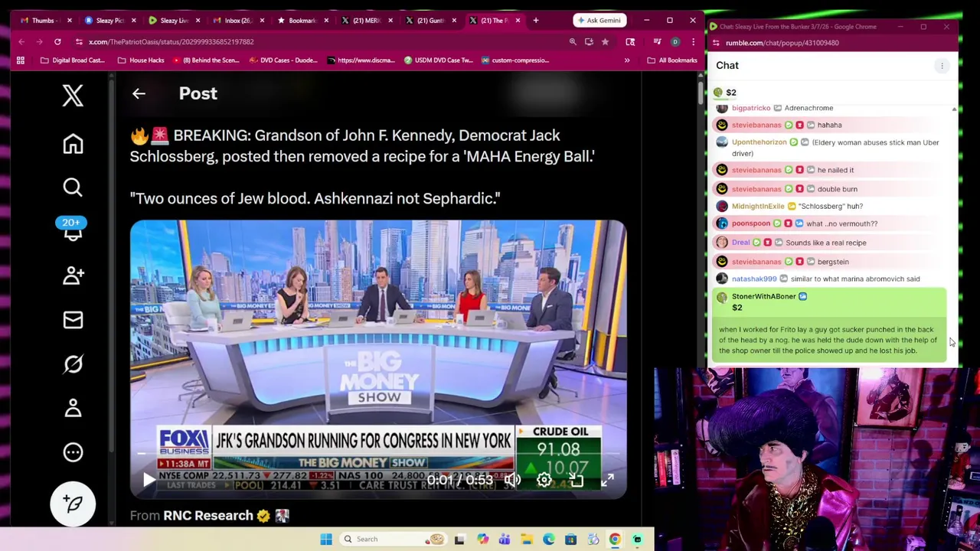Open Behind the Scen... YouTube bookmark
This screenshot has width=980, height=551.
[206, 60]
